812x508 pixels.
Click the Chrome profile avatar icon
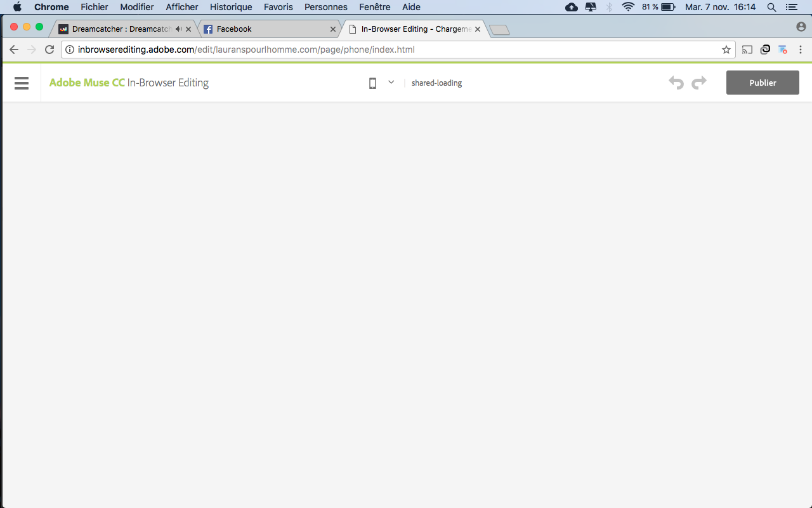click(801, 27)
